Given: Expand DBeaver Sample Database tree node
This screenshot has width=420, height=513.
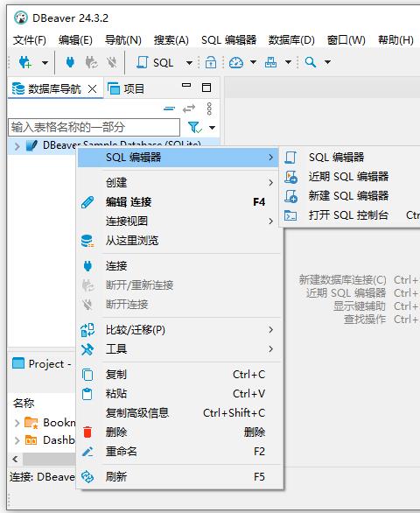Looking at the screenshot, I should click(x=17, y=146).
